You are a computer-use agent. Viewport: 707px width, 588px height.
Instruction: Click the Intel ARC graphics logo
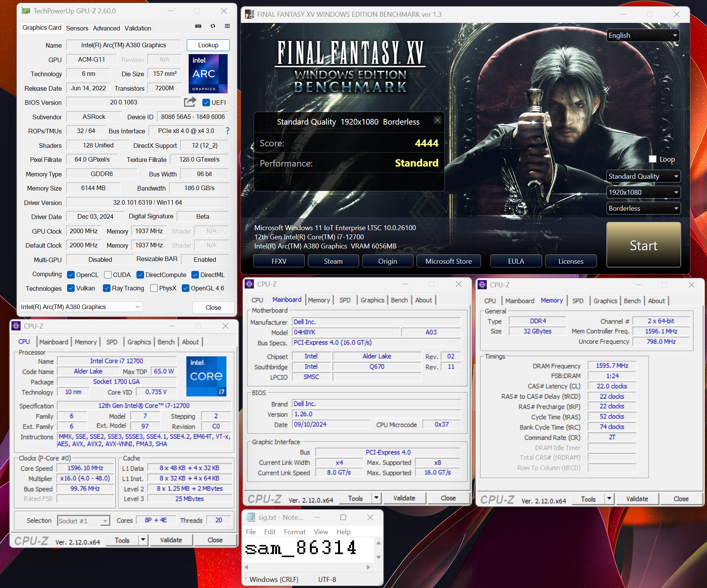click(208, 74)
